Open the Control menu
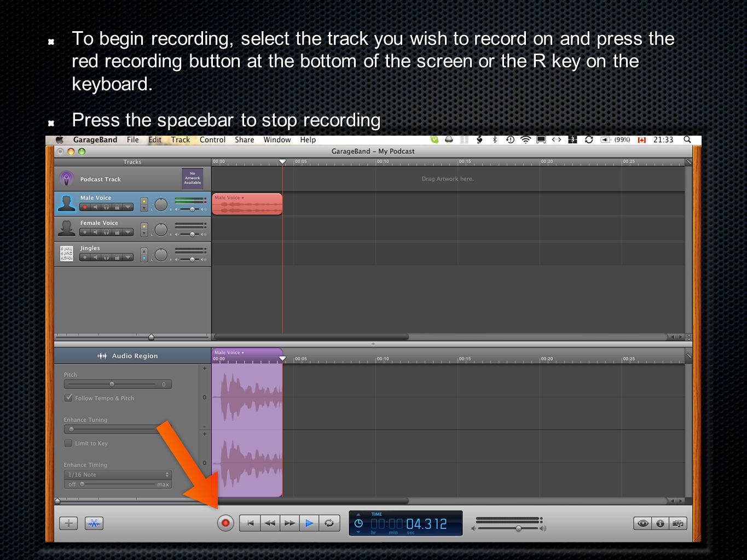This screenshot has height=560, width=747. (212, 140)
